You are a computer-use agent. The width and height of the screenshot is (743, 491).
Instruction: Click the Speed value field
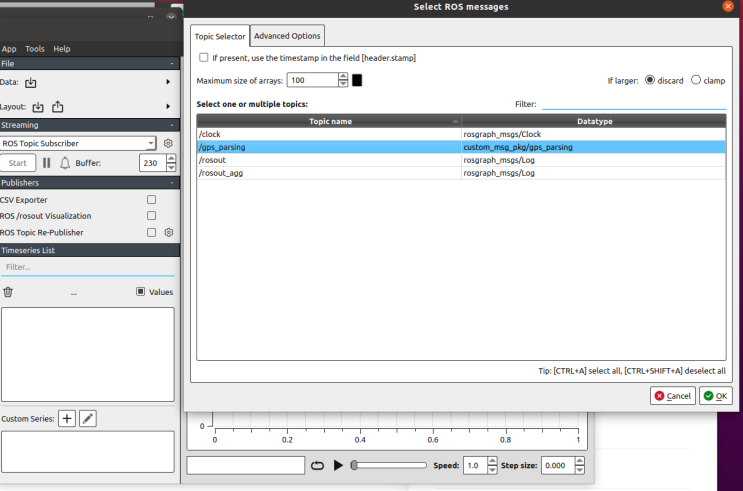point(476,465)
